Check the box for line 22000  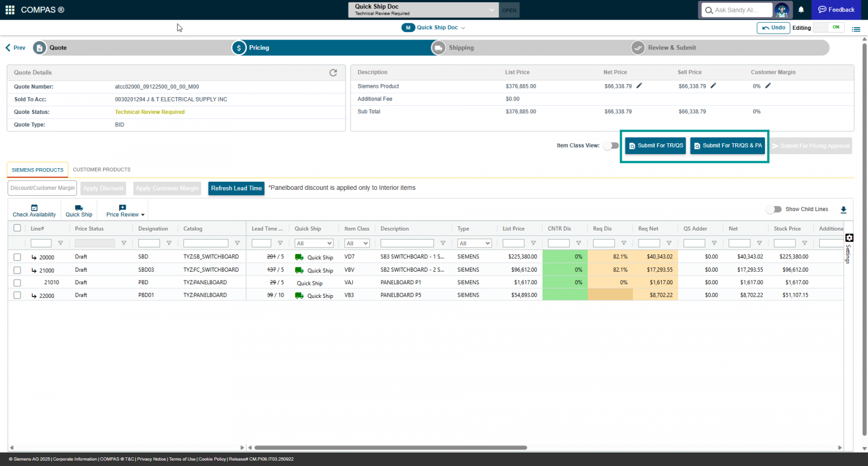point(17,295)
